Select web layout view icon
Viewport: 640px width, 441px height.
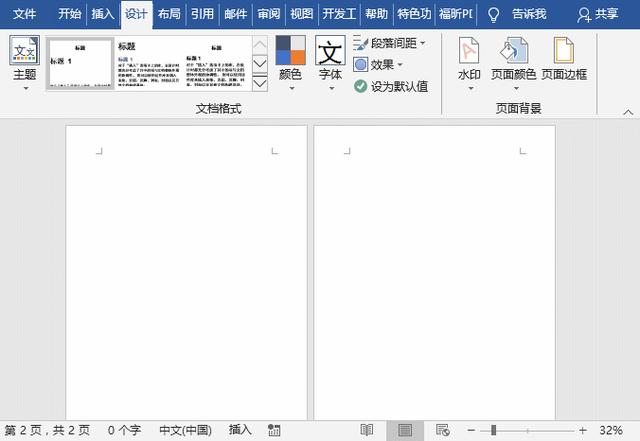[443, 430]
